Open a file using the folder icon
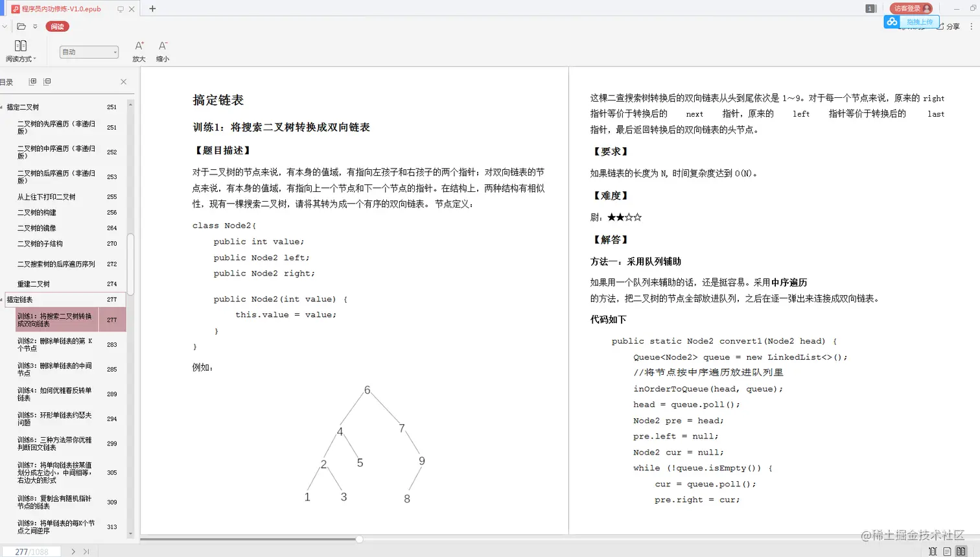The image size is (980, 557). (21, 26)
